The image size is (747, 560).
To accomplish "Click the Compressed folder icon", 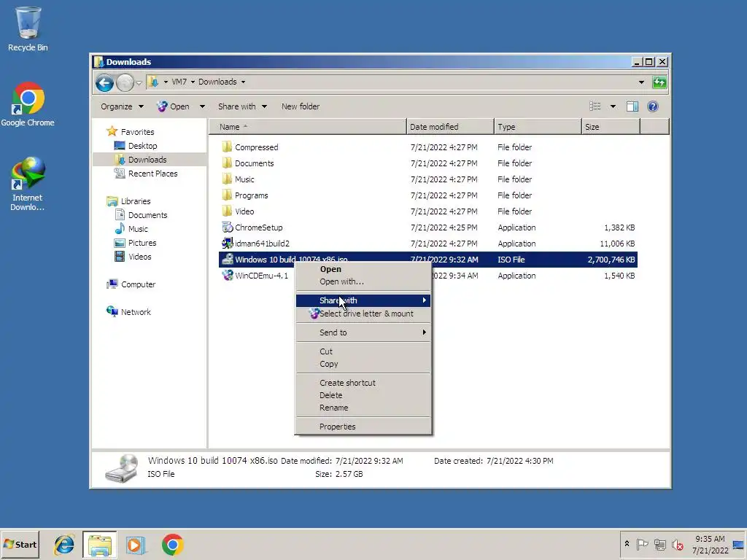I will [228, 147].
